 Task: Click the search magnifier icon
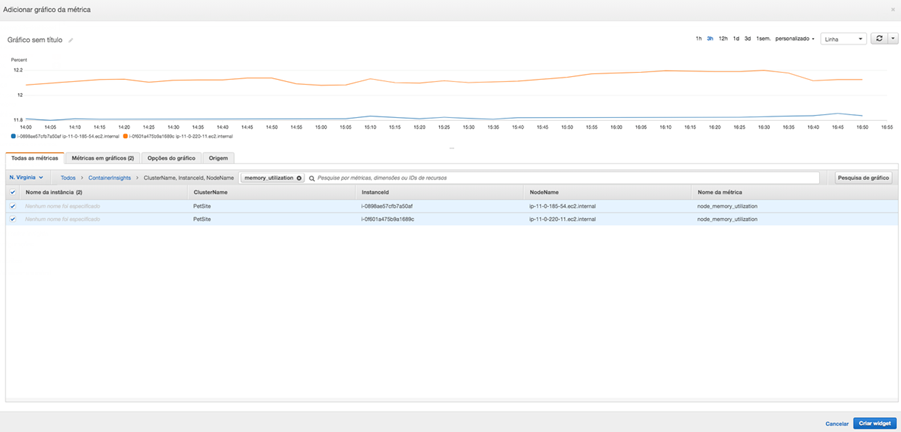pos(312,178)
